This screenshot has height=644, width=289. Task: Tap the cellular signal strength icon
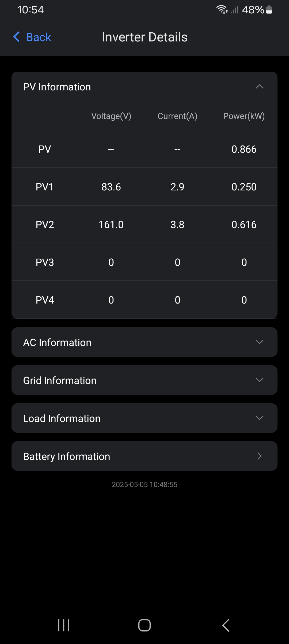coord(234,10)
